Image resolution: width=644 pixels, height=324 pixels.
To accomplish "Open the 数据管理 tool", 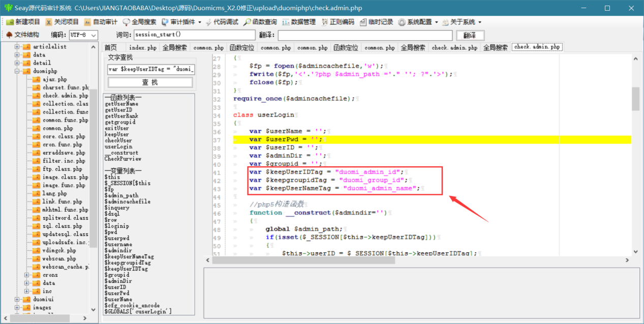I will pos(299,22).
